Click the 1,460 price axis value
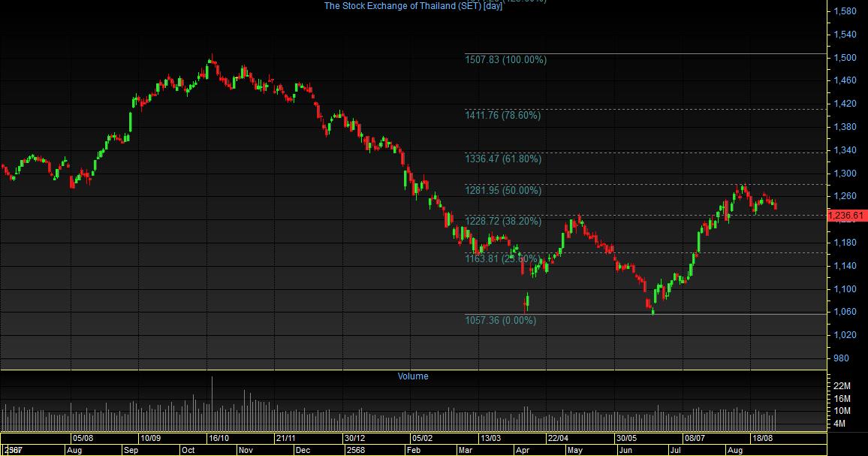The image size is (868, 456). (x=845, y=80)
